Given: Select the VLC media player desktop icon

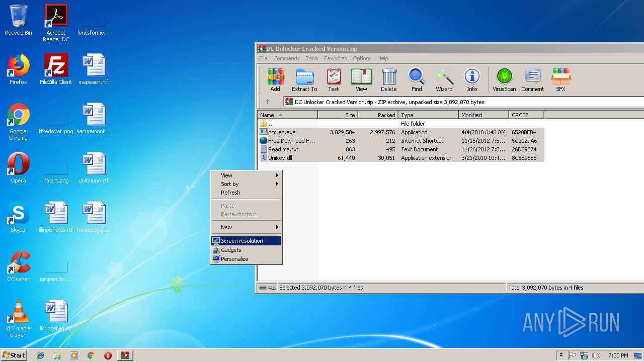Looking at the screenshot, I should point(18,319).
